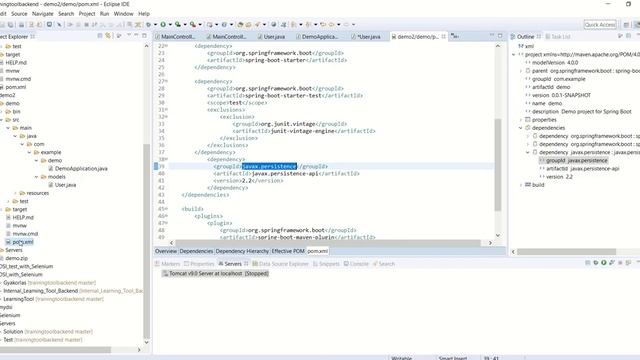
Task: Collapse the src folder in Project Explorer
Action: click(x=2, y=120)
